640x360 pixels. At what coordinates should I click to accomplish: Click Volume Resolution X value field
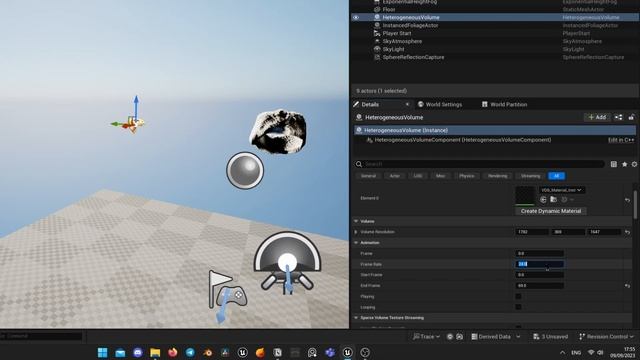pos(531,232)
